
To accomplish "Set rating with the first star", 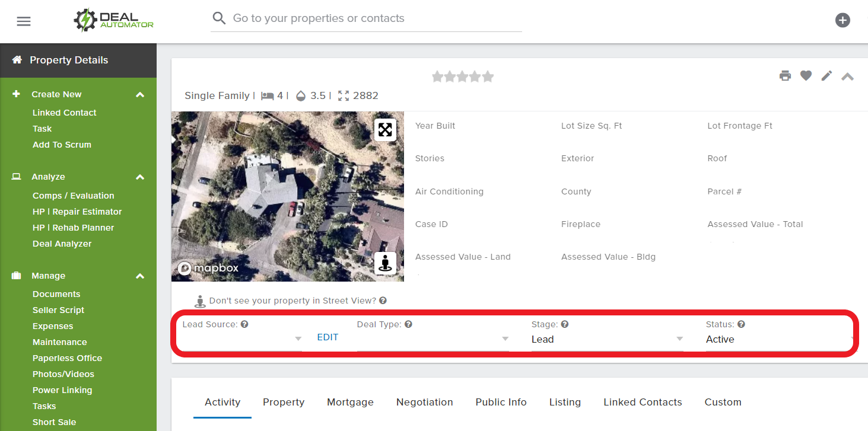I will pos(438,76).
